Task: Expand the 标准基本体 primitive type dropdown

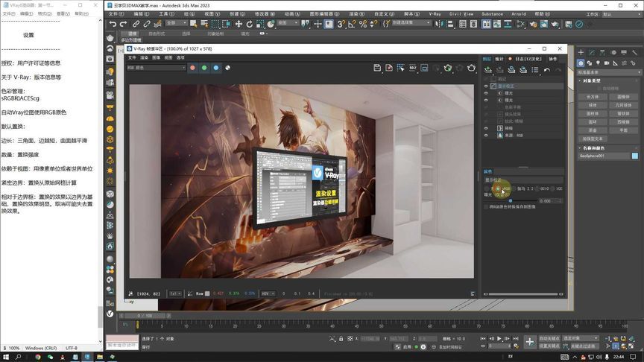Action: tap(608, 72)
